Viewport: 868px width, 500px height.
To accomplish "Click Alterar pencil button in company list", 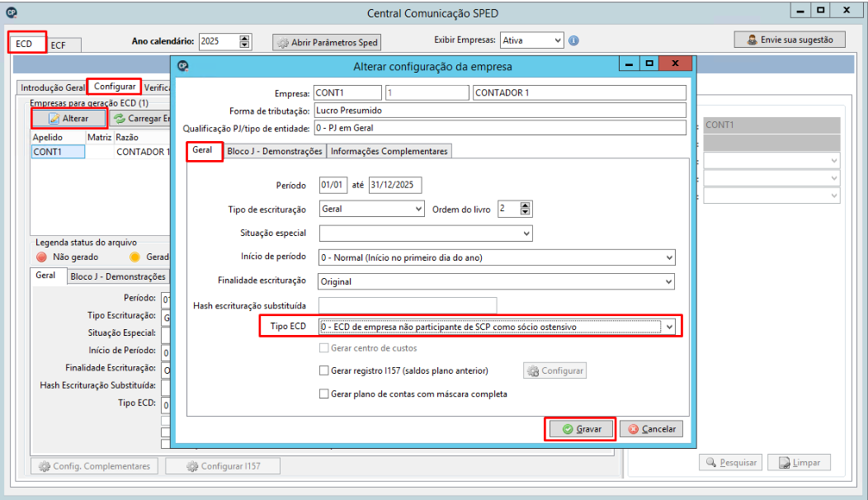I will tap(68, 118).
